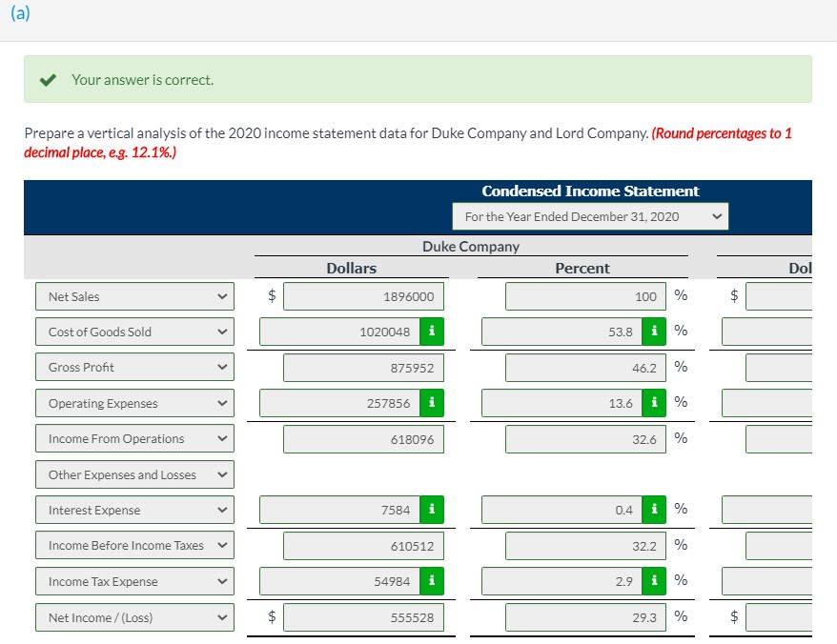837x644 pixels.
Task: Click the Net Sales dollar input showing 1896000
Action: click(x=365, y=296)
